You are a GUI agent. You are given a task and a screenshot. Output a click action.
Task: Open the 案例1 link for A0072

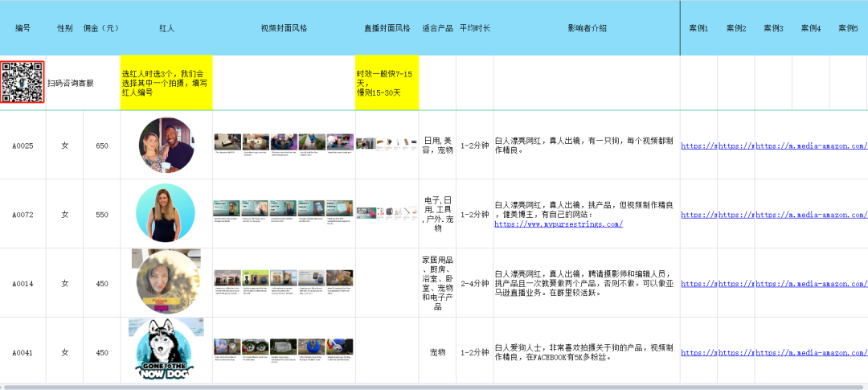pyautogui.click(x=698, y=215)
